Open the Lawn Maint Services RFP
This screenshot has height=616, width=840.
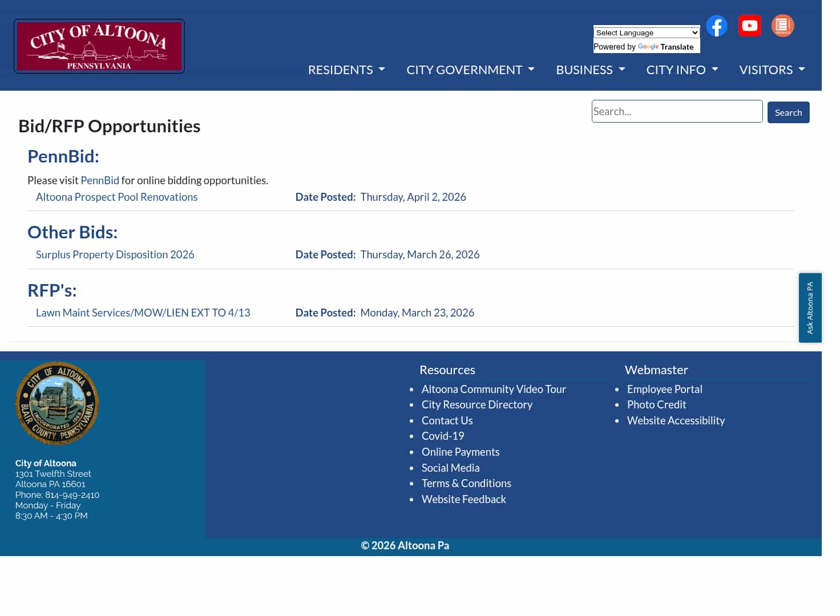pos(143,313)
